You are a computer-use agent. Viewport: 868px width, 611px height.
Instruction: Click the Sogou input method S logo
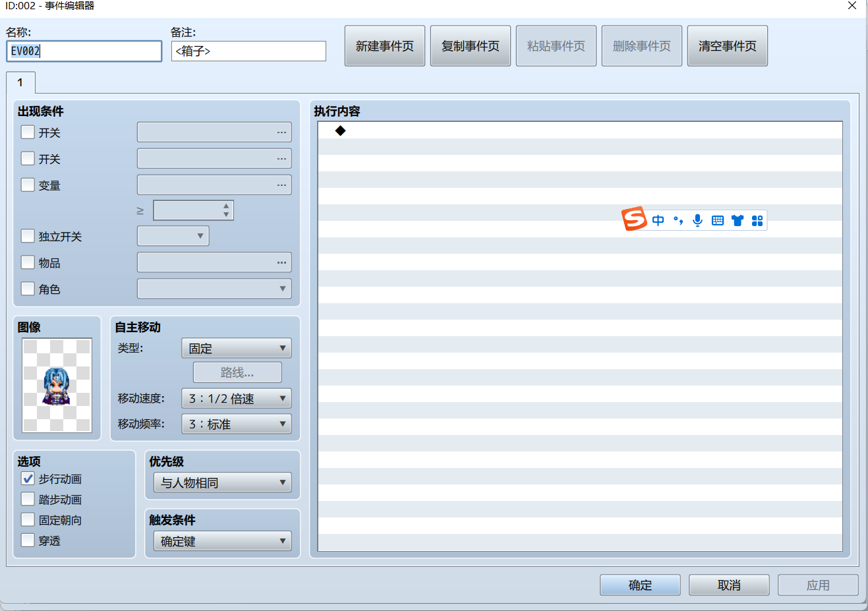click(x=634, y=219)
